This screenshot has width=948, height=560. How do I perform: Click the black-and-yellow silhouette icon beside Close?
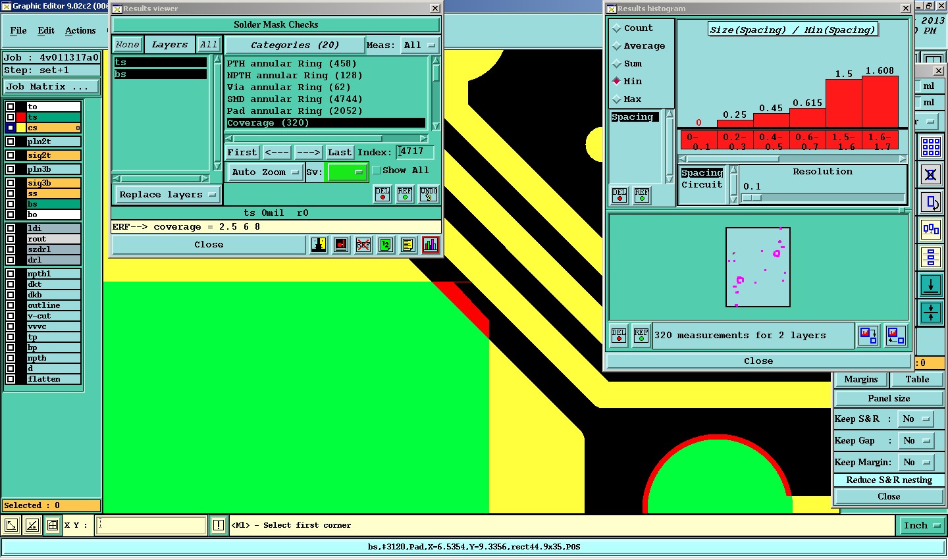pyautogui.click(x=319, y=245)
